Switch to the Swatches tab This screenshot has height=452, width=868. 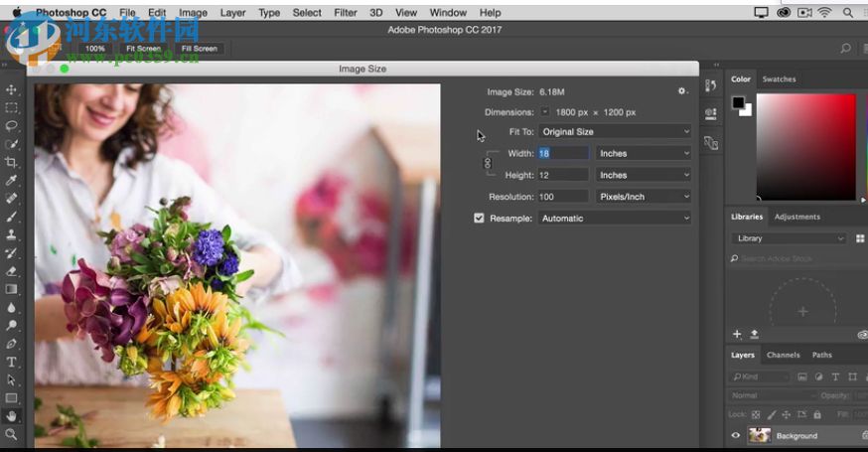coord(779,79)
